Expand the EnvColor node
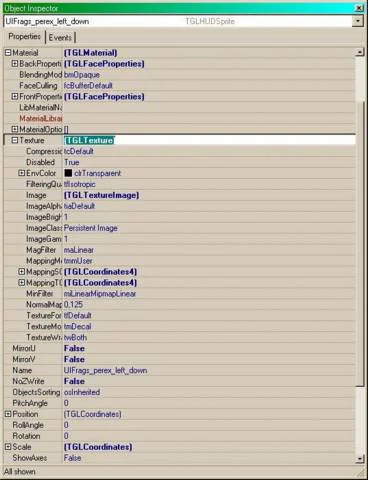This screenshot has height=480, width=368. pyautogui.click(x=21, y=173)
